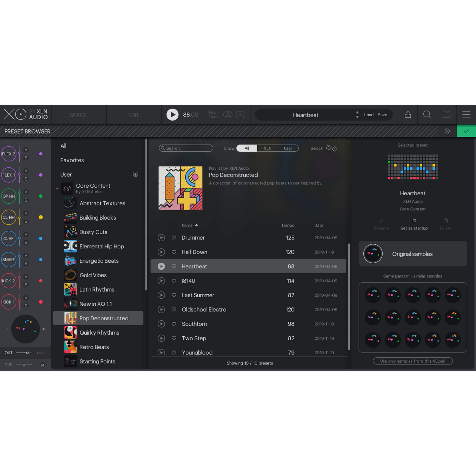Click the Pop Deconstructed cover artwork
This screenshot has width=476, height=476.
pyautogui.click(x=180, y=188)
